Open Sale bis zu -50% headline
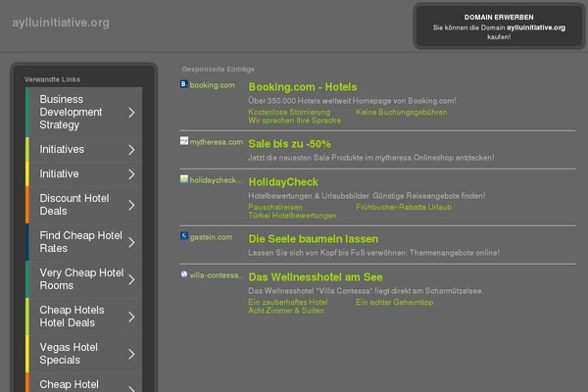The height and width of the screenshot is (392, 588). (x=289, y=144)
